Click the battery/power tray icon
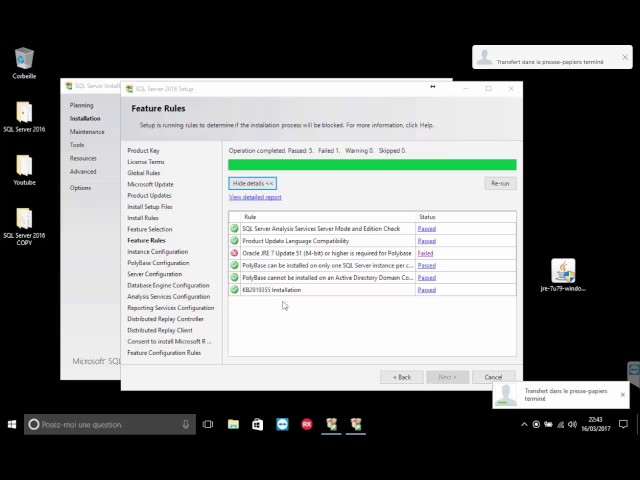 (548, 424)
